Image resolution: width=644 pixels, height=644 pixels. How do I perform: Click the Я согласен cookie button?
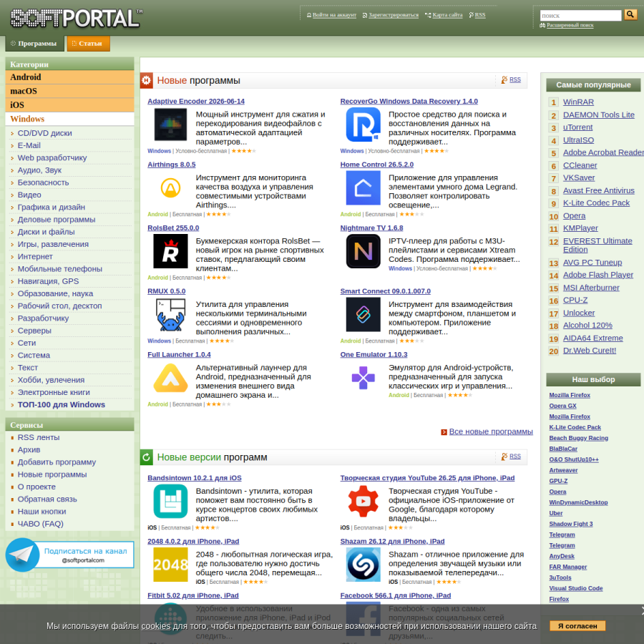pyautogui.click(x=577, y=626)
